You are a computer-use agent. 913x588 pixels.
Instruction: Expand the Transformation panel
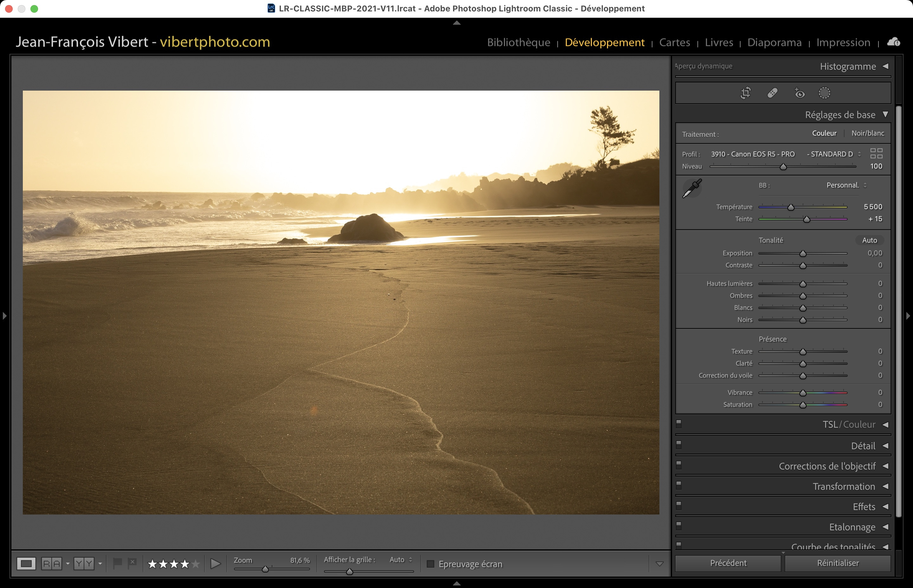pos(885,486)
